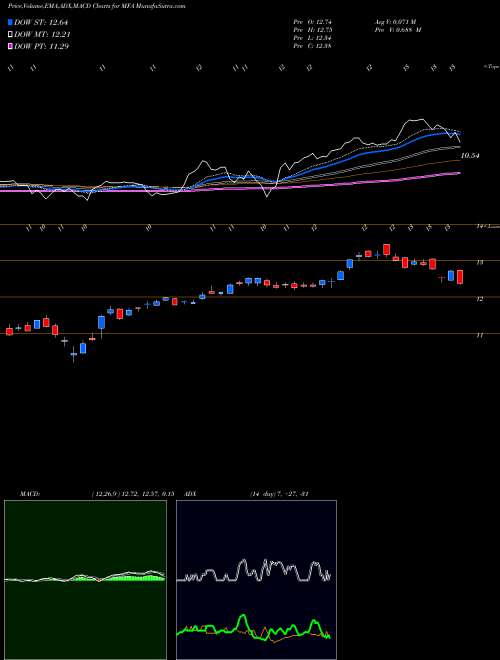
Task: Click the Avg V volume readout
Action: coord(395,22)
